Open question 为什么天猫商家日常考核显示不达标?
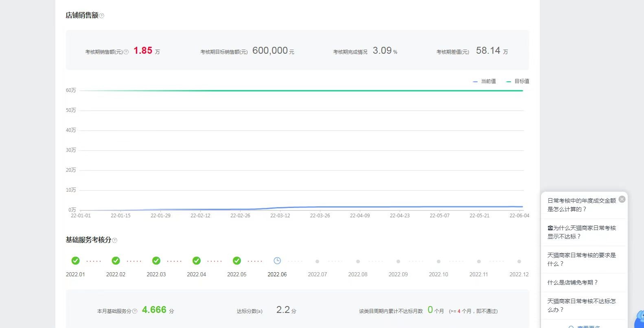644x328 pixels. (x=582, y=232)
